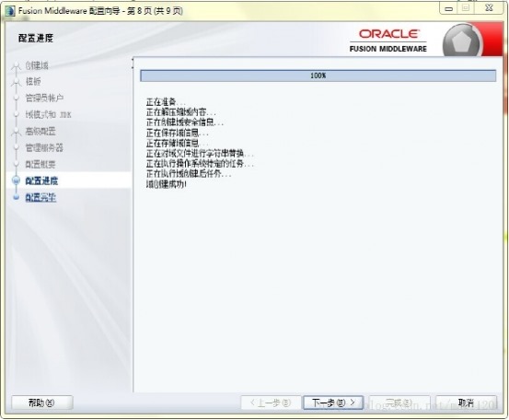Select the 域模式和 JDK step

(x=49, y=114)
